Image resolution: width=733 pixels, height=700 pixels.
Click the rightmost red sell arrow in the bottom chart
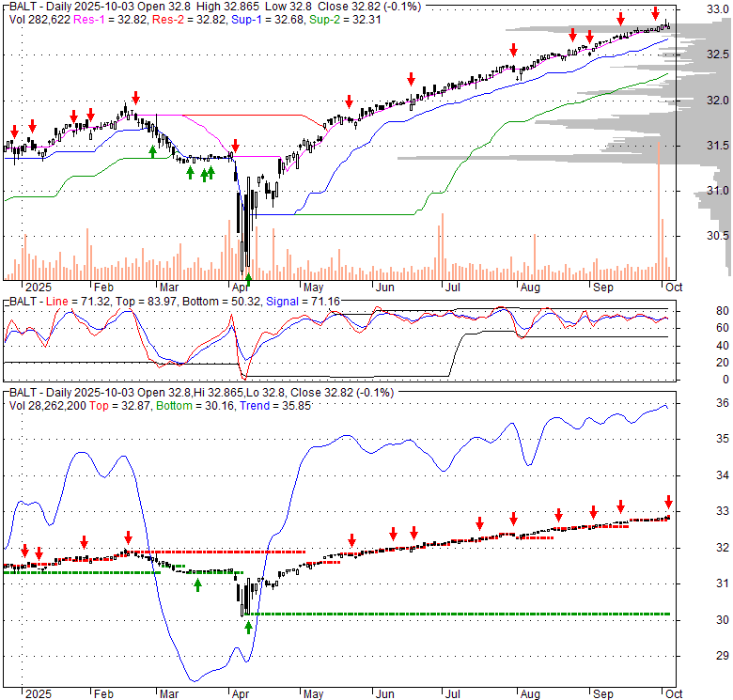[x=668, y=502]
